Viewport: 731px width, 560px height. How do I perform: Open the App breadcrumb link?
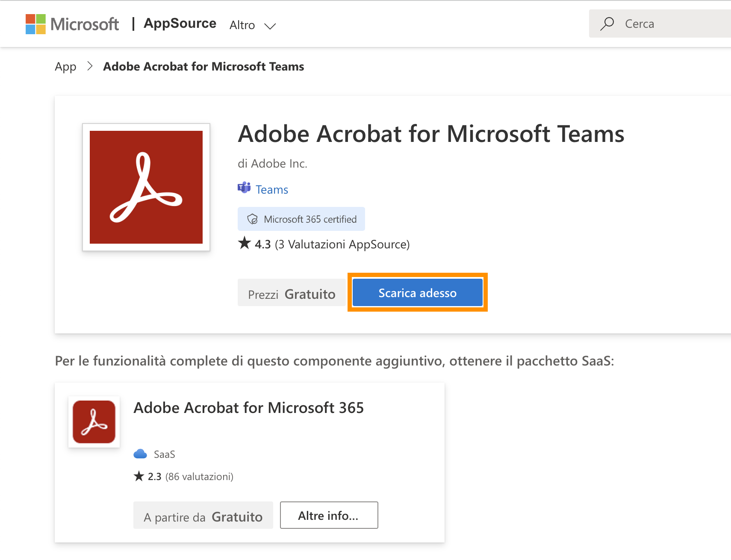point(65,66)
